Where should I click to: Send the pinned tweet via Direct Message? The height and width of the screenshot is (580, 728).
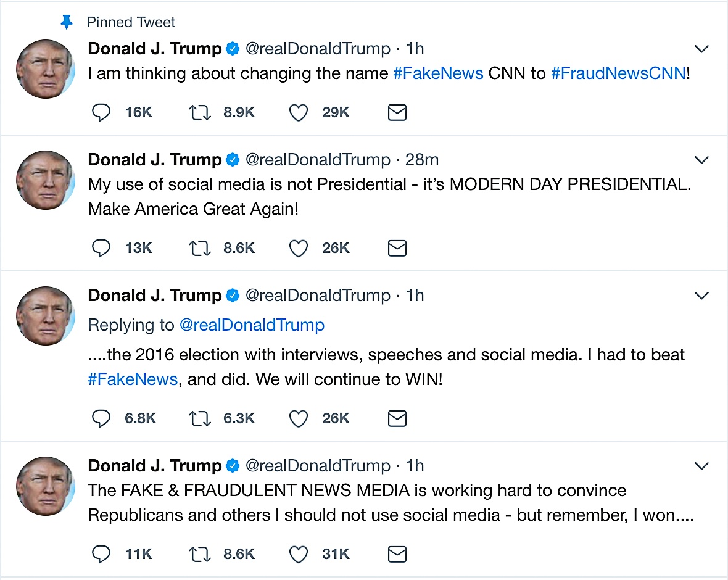coord(397,112)
